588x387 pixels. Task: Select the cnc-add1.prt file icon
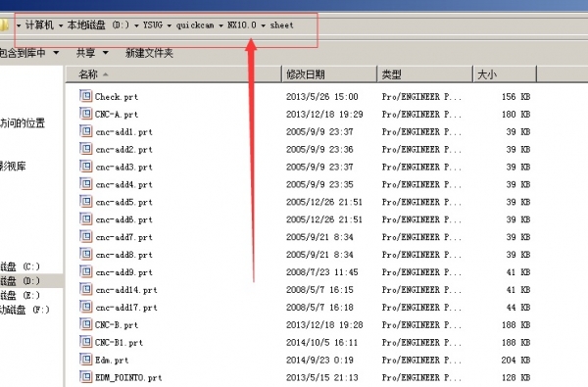[x=86, y=131]
